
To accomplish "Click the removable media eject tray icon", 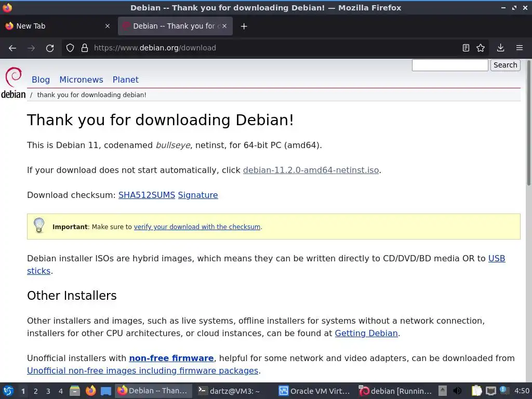I will [443, 391].
